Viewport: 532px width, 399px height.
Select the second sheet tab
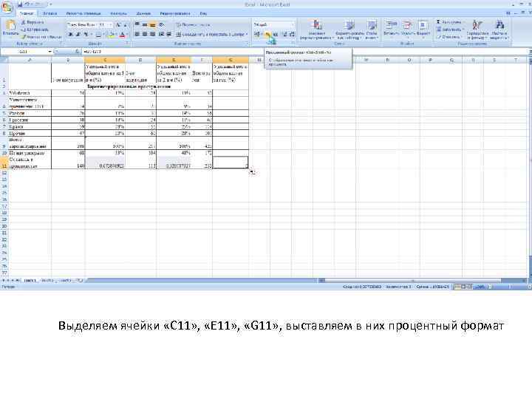pos(47,281)
